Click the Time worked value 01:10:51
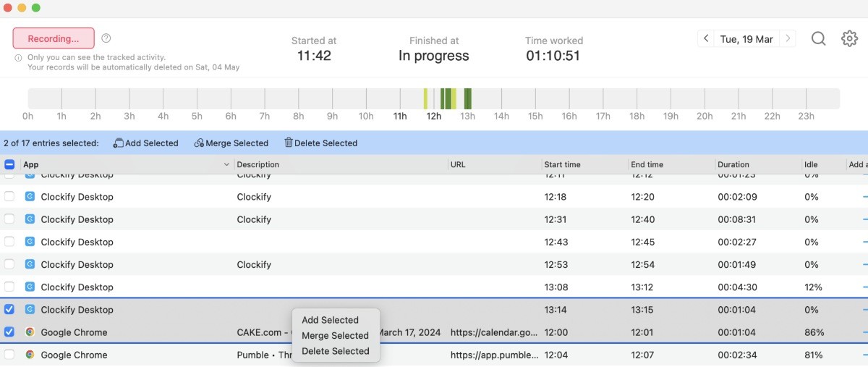868x367 pixels. pyautogui.click(x=553, y=56)
